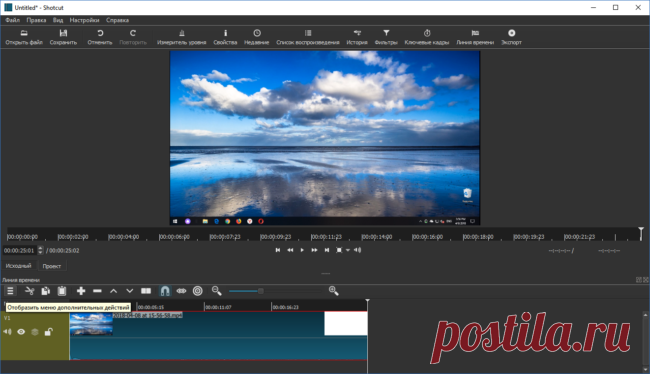650x374 pixels.
Task: Click the timeline Paste icon
Action: click(x=62, y=291)
